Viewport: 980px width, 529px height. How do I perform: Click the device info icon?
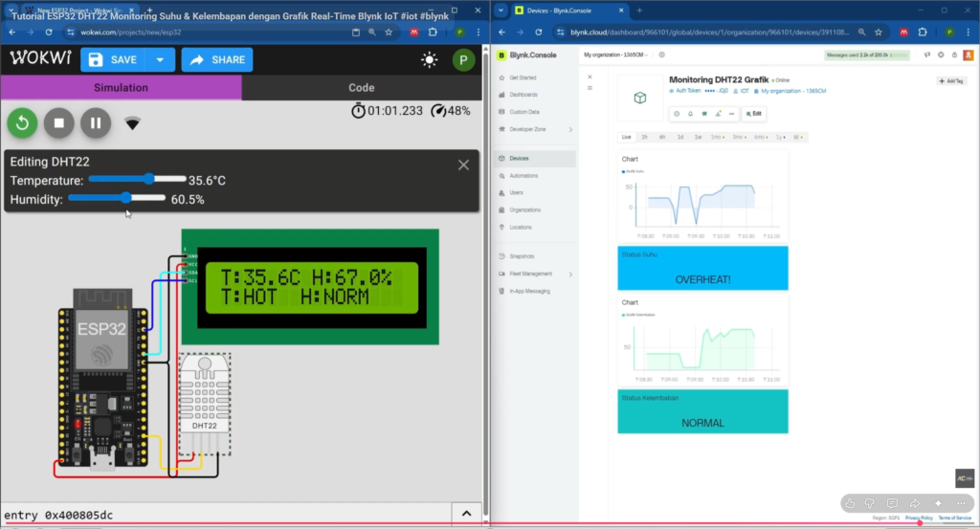pyautogui.click(x=677, y=114)
